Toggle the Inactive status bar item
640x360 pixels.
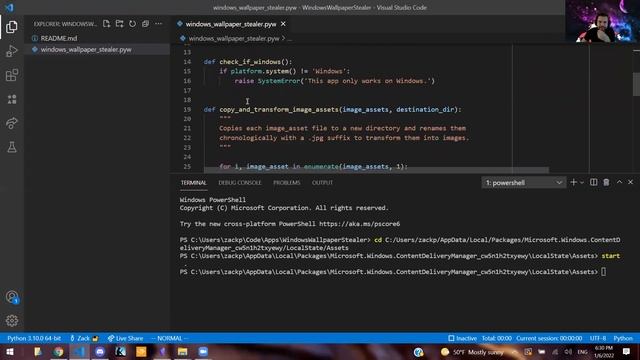click(462, 338)
